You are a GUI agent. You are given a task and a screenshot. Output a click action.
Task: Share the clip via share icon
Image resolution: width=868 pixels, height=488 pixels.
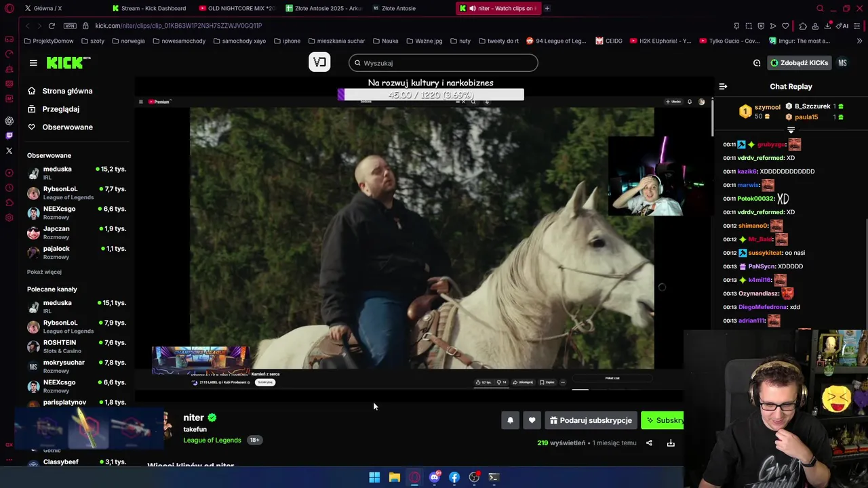coord(649,443)
